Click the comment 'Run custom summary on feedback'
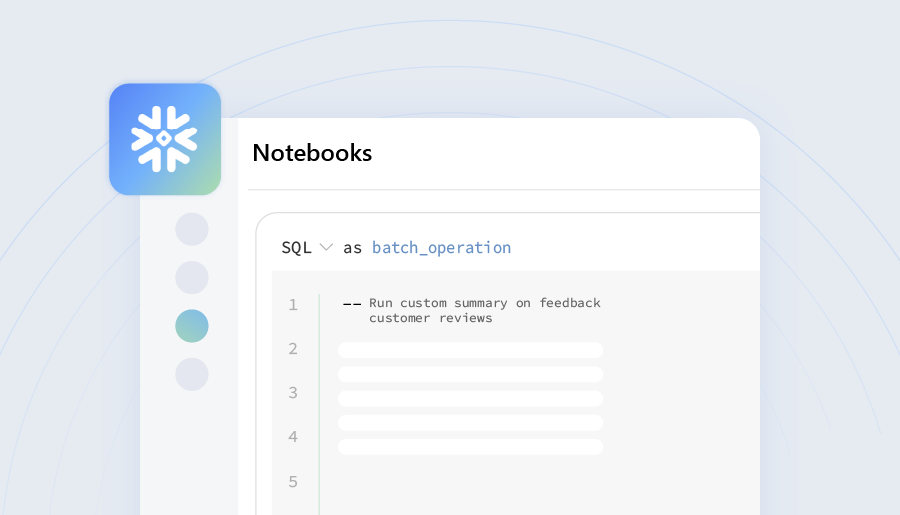The height and width of the screenshot is (515, 900). point(484,303)
